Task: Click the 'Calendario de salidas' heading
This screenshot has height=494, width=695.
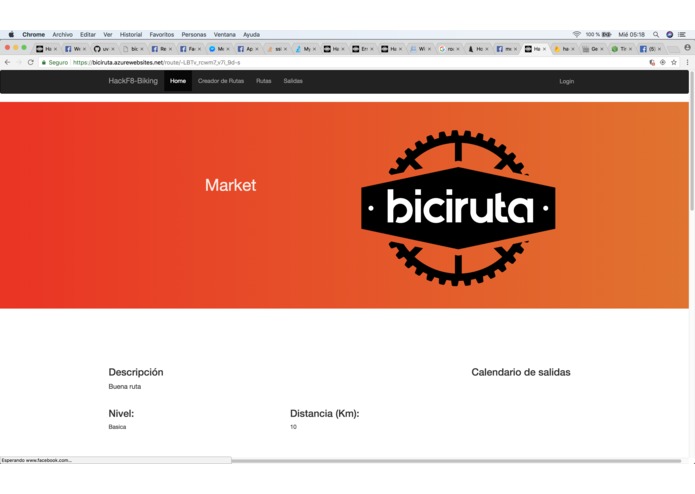Action: tap(521, 372)
